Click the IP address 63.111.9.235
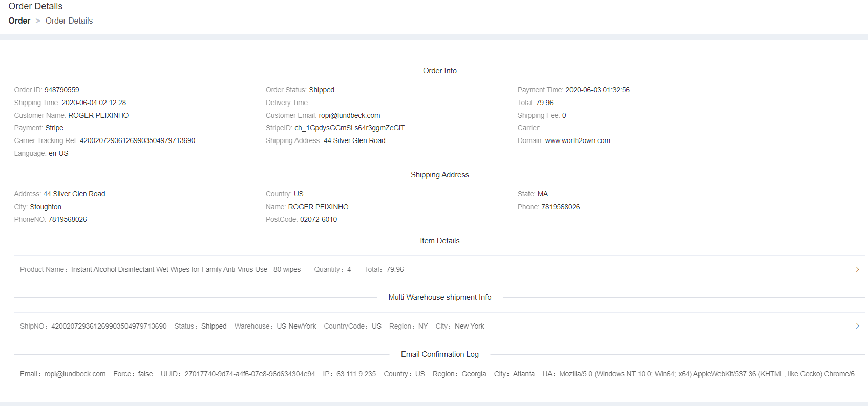Screen dimensions: 868x406 point(356,374)
